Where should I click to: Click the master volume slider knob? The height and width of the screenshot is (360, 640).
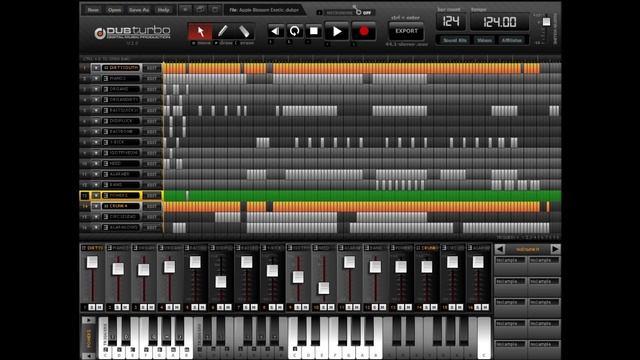pos(546,22)
